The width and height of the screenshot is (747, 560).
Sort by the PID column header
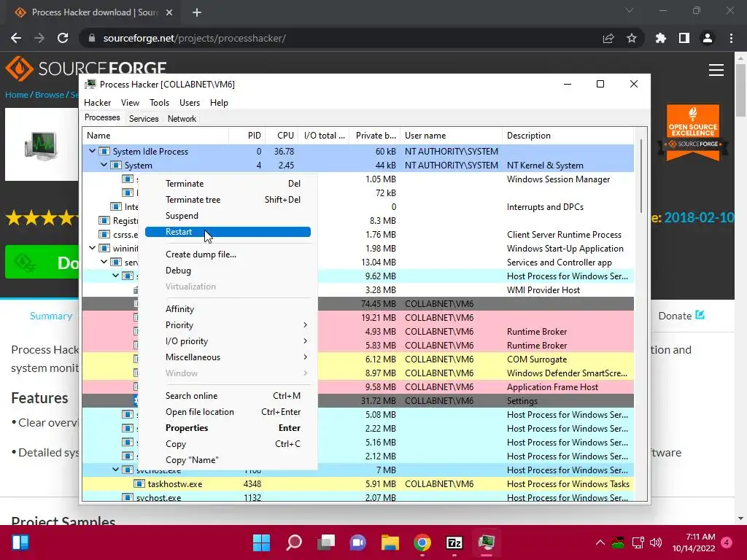tap(247, 135)
